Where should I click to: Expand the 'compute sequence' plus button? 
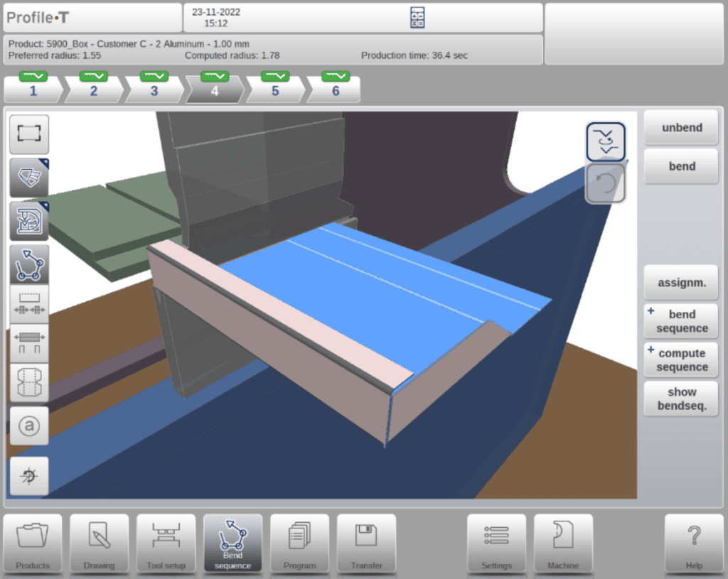pyautogui.click(x=681, y=360)
